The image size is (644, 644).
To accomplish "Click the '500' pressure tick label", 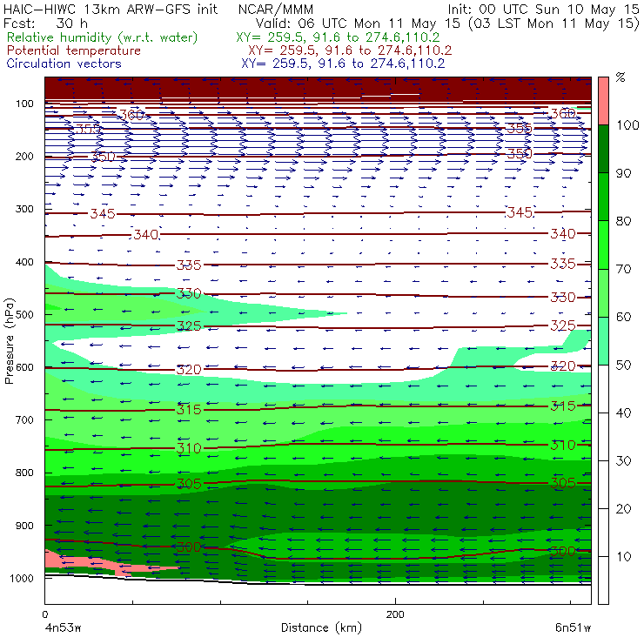I will [24, 315].
